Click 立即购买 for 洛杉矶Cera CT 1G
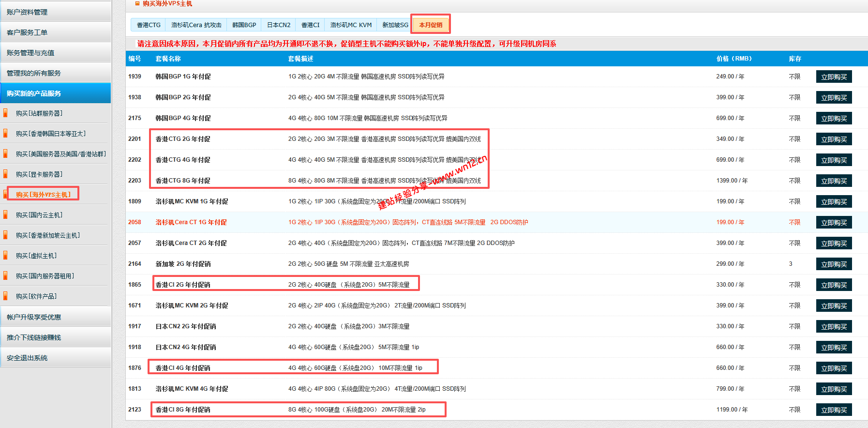Viewport: 868px width, 428px height. [834, 223]
